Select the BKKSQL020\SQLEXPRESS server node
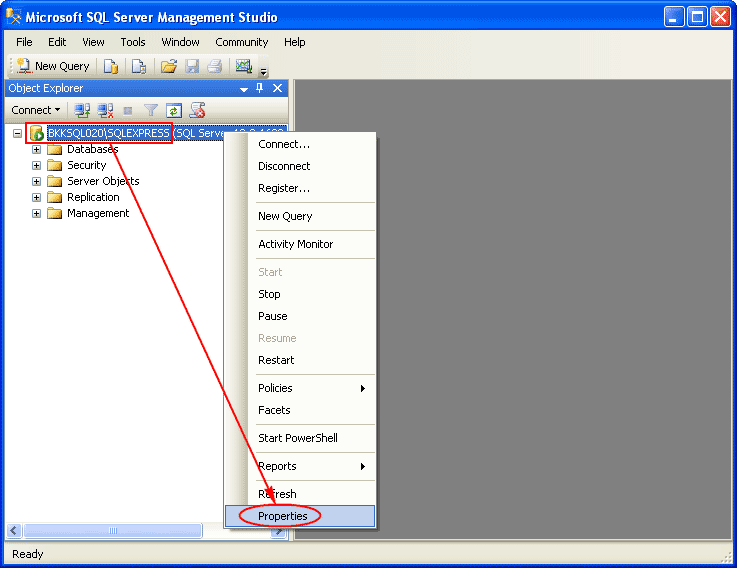This screenshot has height=568, width=737. (109, 133)
